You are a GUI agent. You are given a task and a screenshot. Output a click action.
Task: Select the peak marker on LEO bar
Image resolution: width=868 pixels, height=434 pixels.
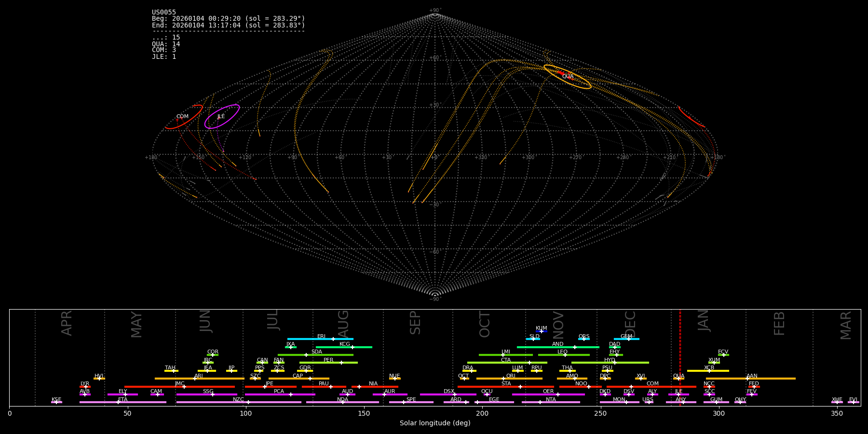565,355
